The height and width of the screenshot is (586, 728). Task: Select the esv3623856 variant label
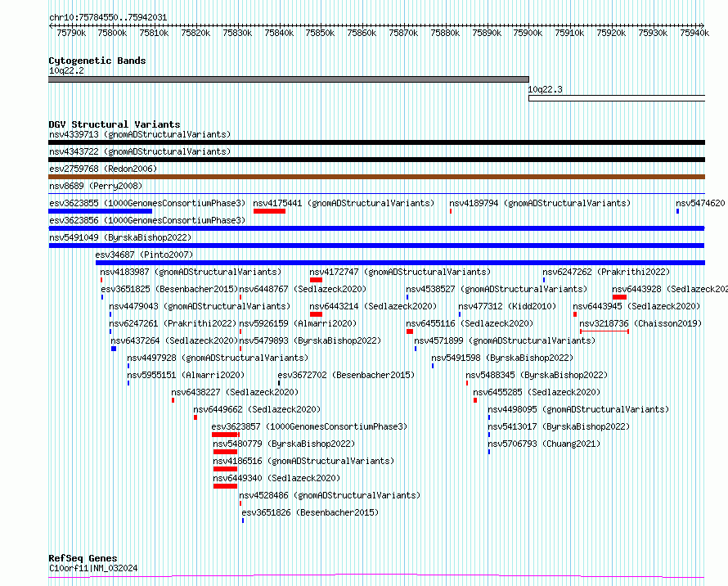tap(147, 221)
